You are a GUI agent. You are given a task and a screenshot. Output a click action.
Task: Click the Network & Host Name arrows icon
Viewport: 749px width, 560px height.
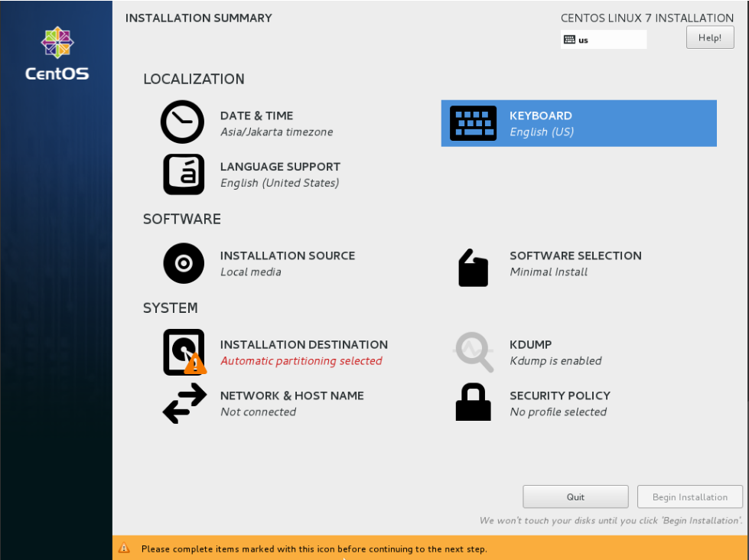tap(184, 403)
